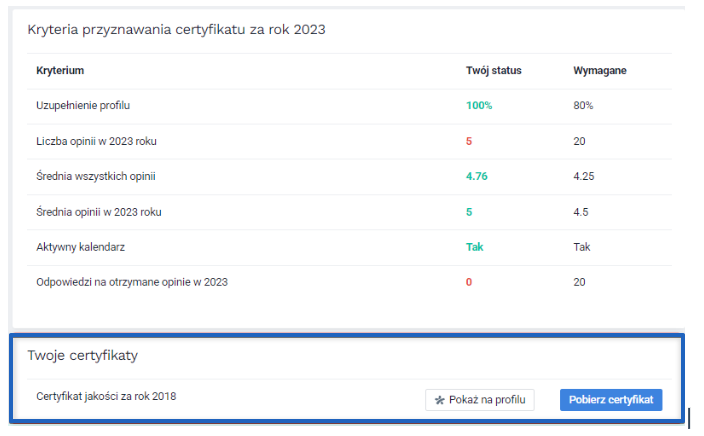Image resolution: width=704 pixels, height=436 pixels.
Task: Click the Kryteria przyznawania certyfikatu heading
Action: click(x=176, y=29)
